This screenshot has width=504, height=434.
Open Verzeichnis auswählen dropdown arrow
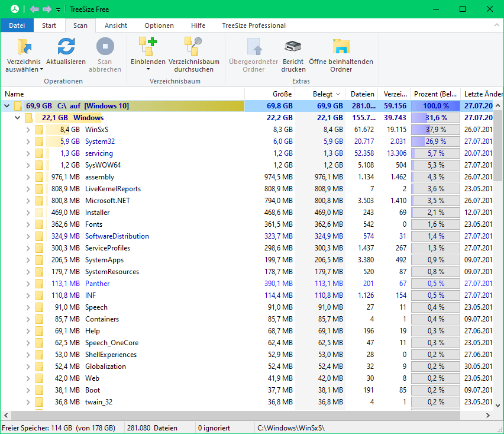(41, 69)
